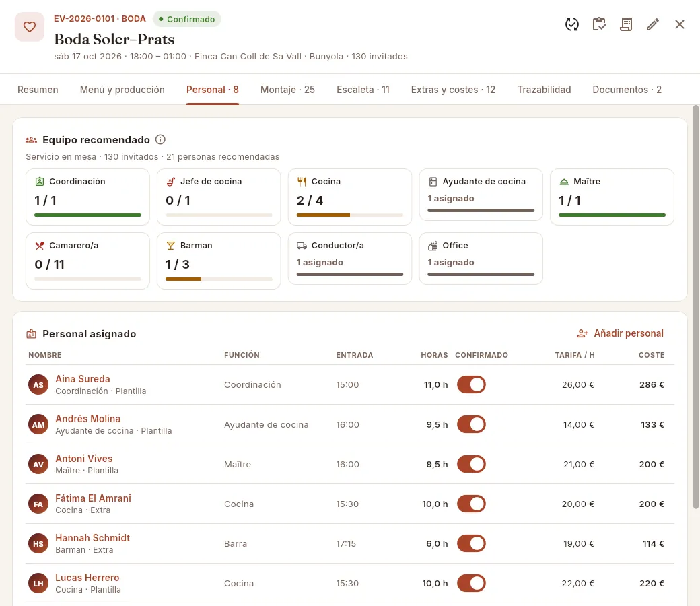
Task: Toggle confirmation for Fátima El Amrani
Action: pos(471,504)
